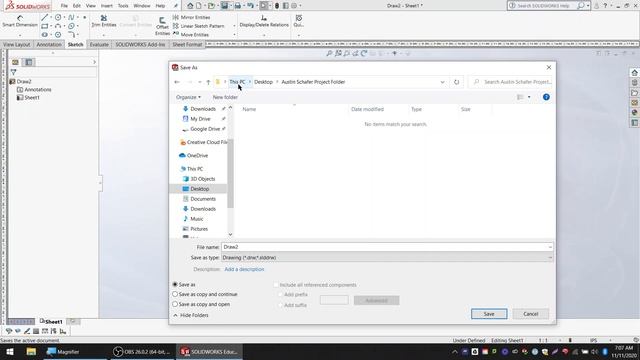Select the Offset Entities tool
640x360 pixels.
(x=162, y=26)
